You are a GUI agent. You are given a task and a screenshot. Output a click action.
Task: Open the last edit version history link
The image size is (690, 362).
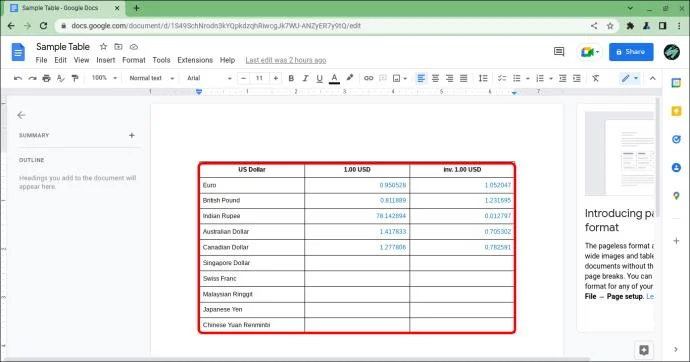click(286, 60)
